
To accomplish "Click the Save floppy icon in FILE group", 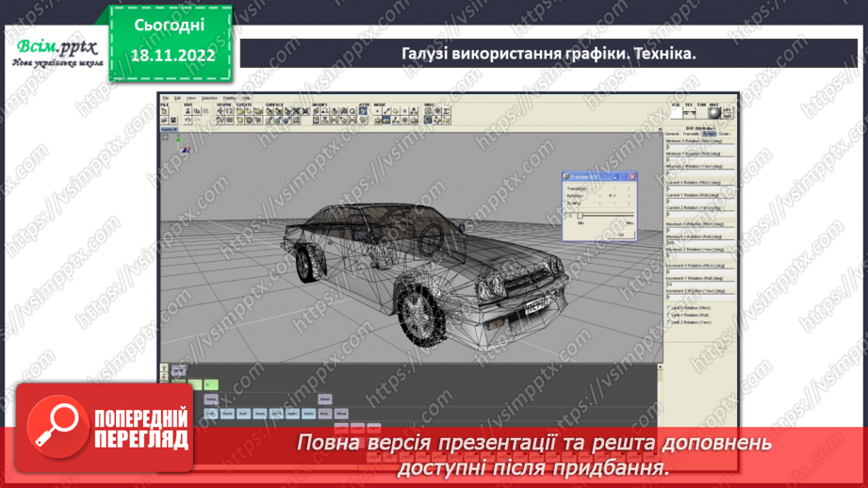I will pyautogui.click(x=173, y=120).
